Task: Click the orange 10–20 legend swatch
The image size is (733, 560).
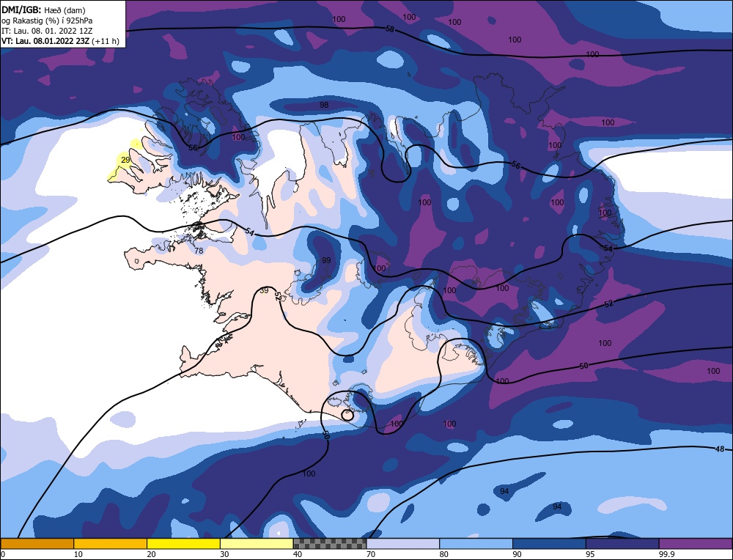Action: tap(111, 544)
